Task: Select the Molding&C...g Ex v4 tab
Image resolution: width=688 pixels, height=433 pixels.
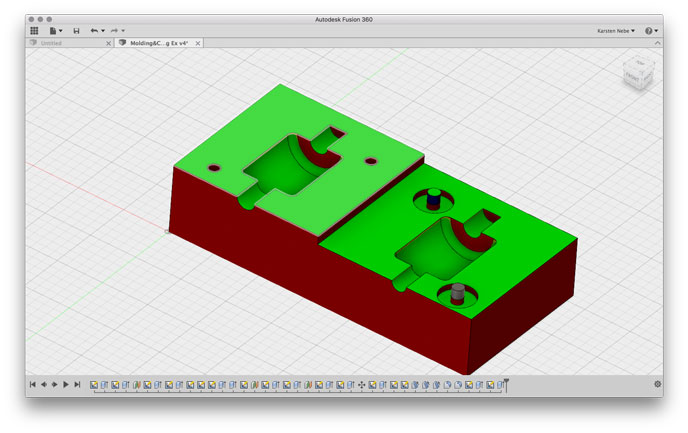Action: [159, 43]
